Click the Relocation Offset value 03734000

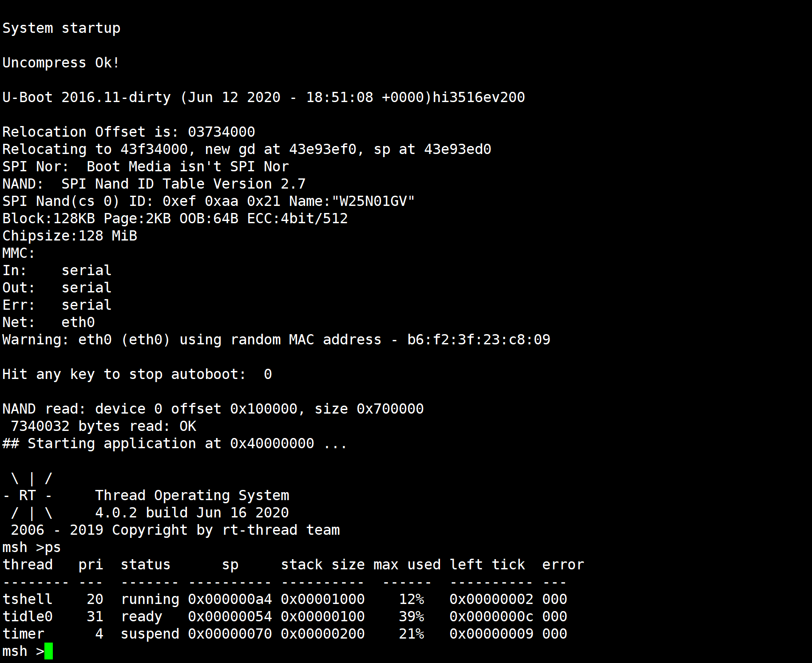click(221, 132)
